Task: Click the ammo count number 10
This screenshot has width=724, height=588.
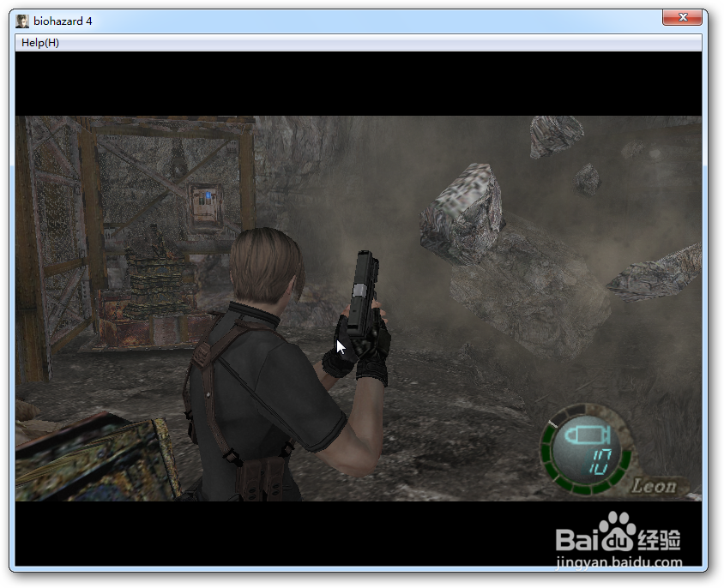Action: [600, 462]
